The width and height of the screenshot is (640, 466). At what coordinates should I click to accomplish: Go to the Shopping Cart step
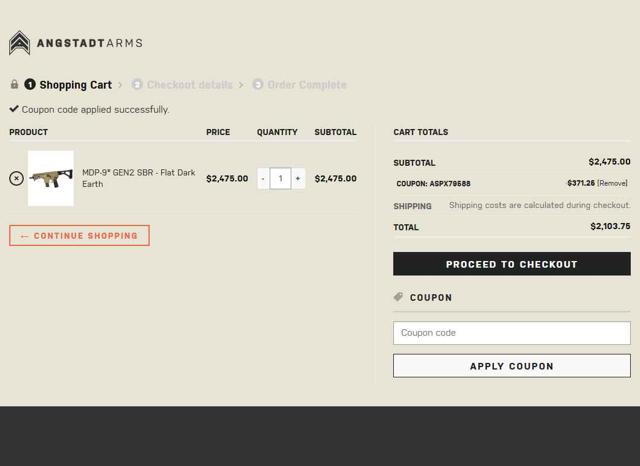(76, 85)
